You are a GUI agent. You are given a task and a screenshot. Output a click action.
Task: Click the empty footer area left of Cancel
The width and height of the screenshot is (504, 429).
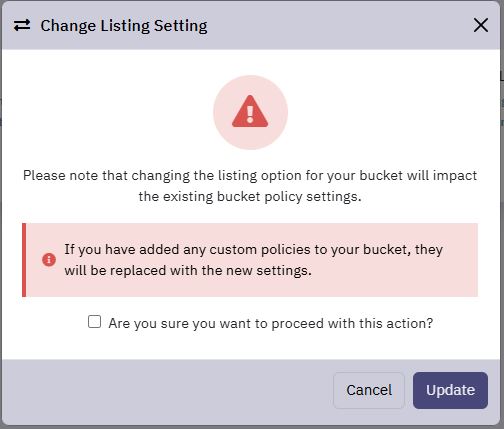[167, 390]
